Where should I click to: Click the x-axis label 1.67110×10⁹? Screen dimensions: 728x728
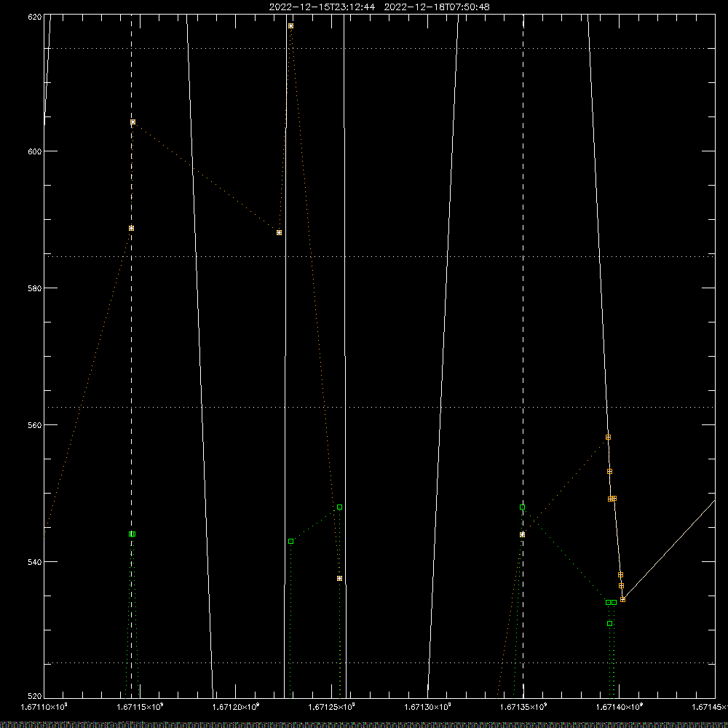pyautogui.click(x=44, y=707)
